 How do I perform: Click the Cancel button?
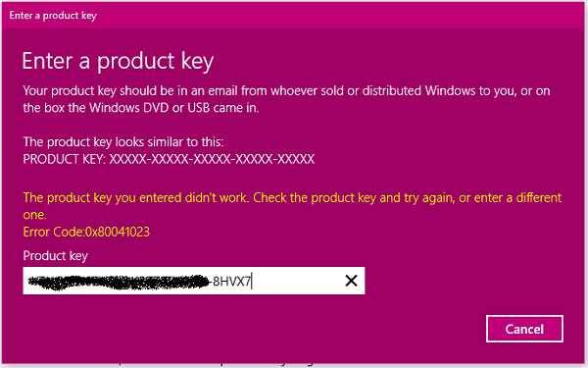click(524, 329)
